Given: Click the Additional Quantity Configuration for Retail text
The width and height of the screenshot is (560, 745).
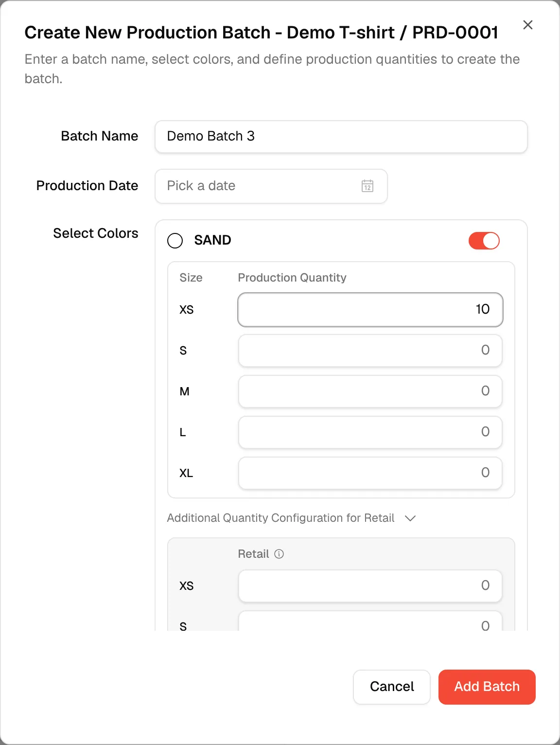Looking at the screenshot, I should coord(280,518).
